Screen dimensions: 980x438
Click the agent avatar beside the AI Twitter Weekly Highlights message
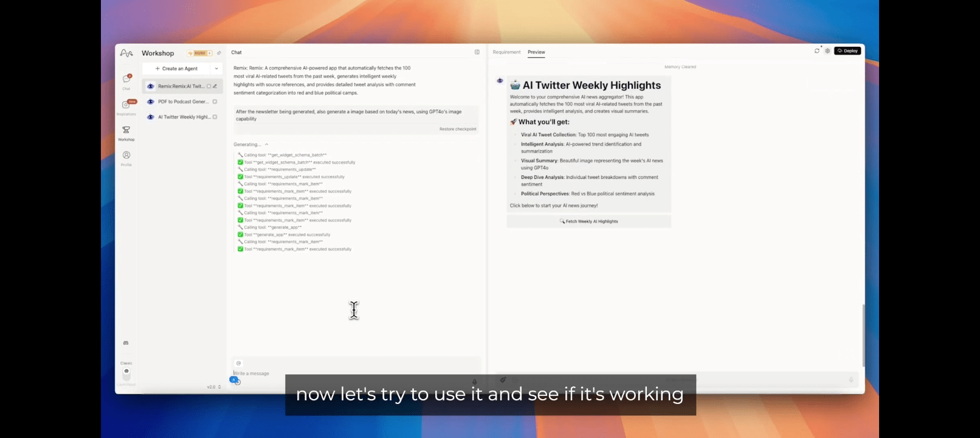click(x=500, y=80)
